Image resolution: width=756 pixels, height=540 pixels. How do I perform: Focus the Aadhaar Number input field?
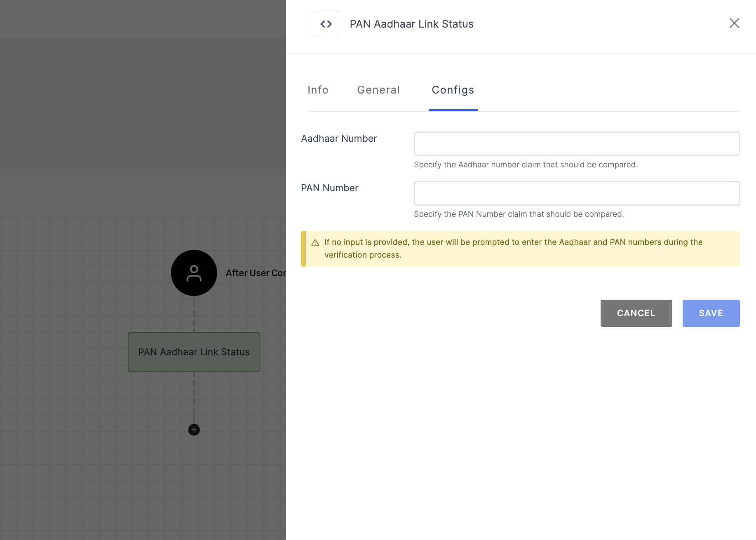pos(577,143)
